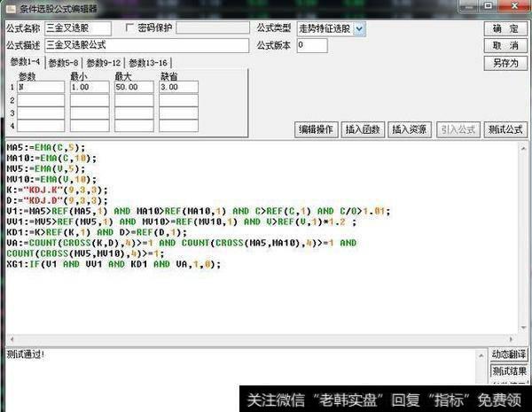
Task: Click the code line starting with MV10:=EMA
Action: coord(51,179)
